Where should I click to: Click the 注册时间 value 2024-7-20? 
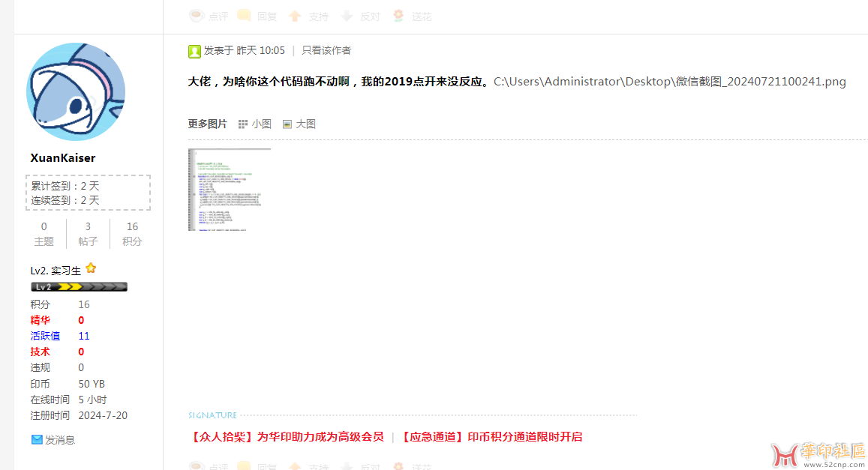(x=103, y=415)
